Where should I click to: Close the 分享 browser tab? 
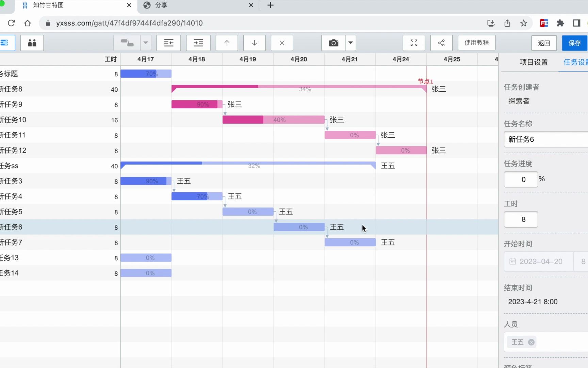(x=251, y=5)
